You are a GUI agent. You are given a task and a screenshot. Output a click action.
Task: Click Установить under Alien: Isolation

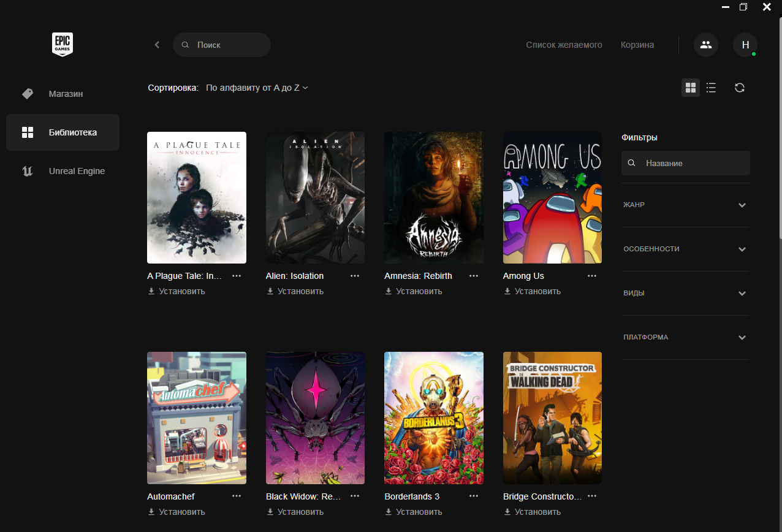point(295,291)
